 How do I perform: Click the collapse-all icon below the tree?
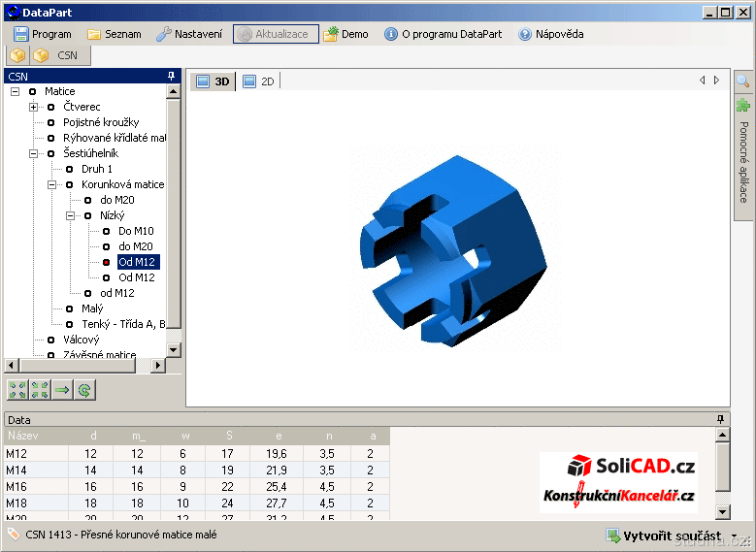[x=40, y=390]
